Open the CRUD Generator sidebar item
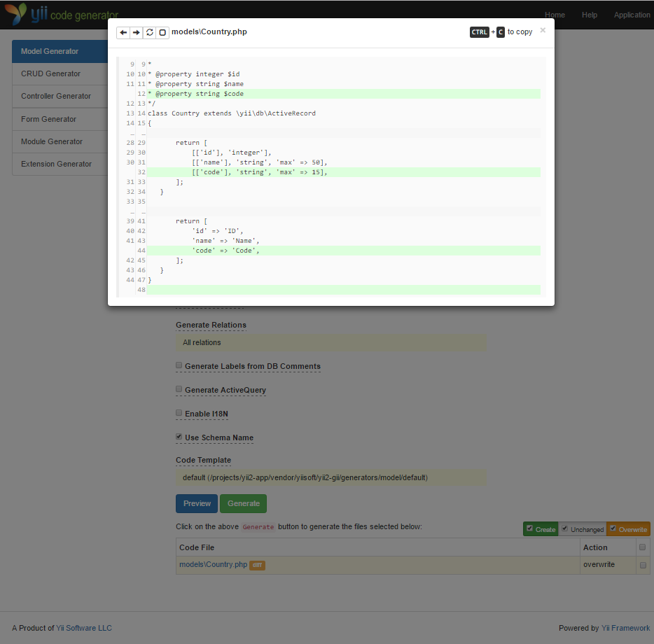654x644 pixels. [x=60, y=73]
